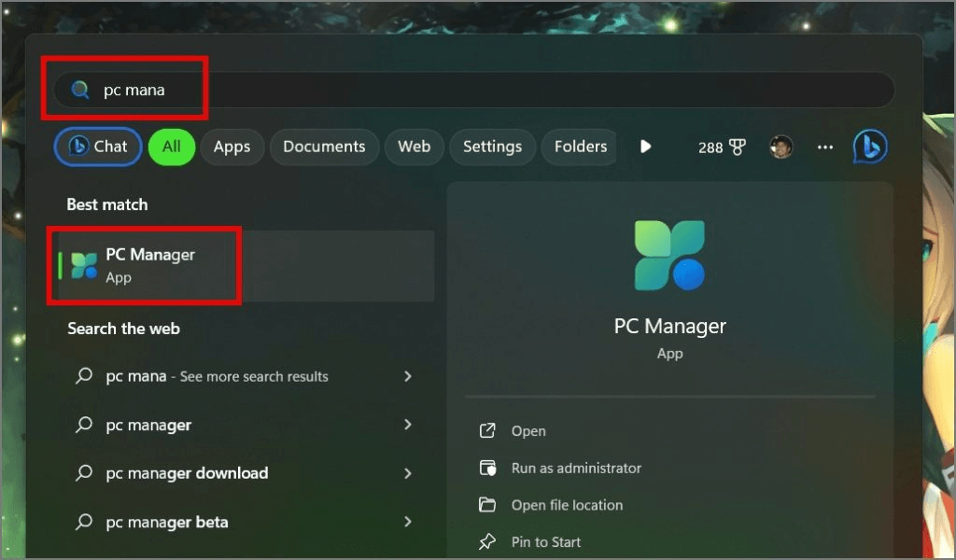Click the Open file location folder icon

point(487,505)
